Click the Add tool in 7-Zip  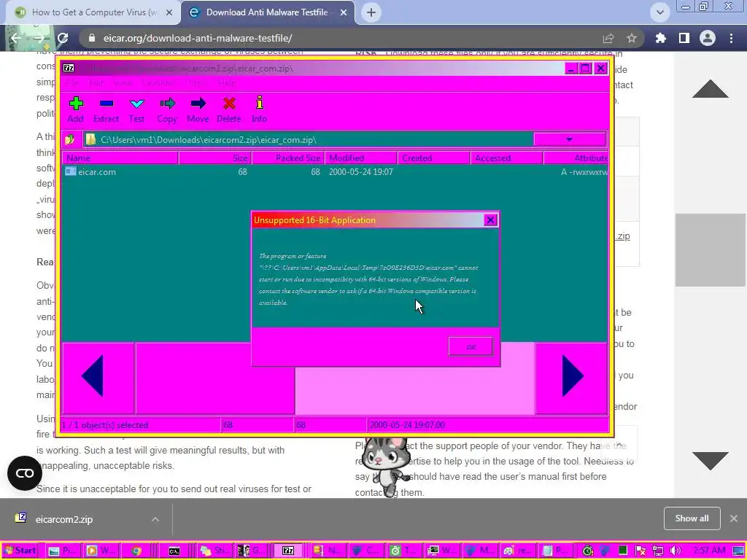pos(75,110)
